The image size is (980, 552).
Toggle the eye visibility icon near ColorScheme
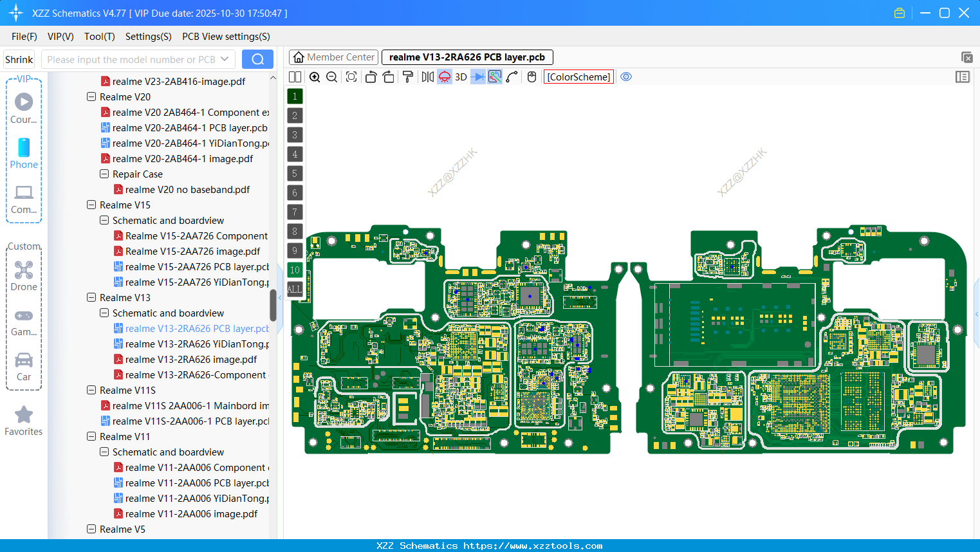626,77
